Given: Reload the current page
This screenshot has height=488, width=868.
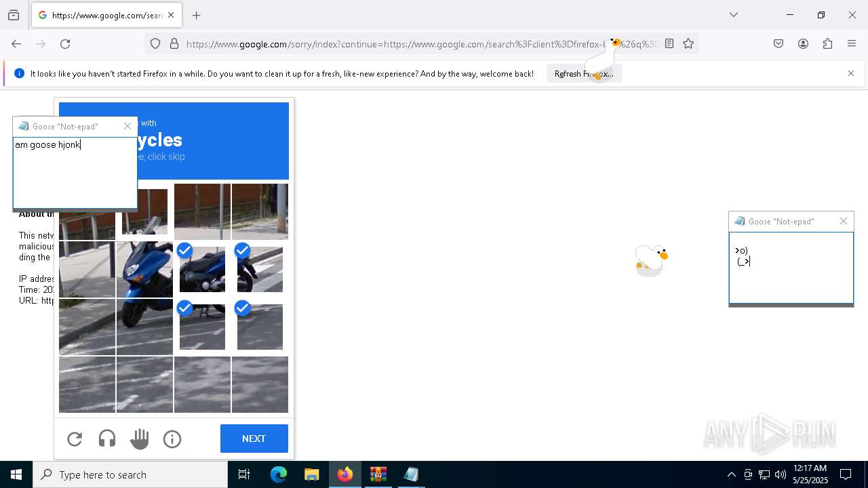Looking at the screenshot, I should coord(65,43).
